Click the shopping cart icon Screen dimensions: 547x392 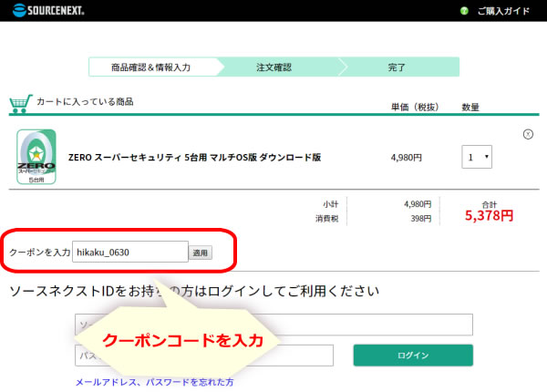[x=21, y=104]
